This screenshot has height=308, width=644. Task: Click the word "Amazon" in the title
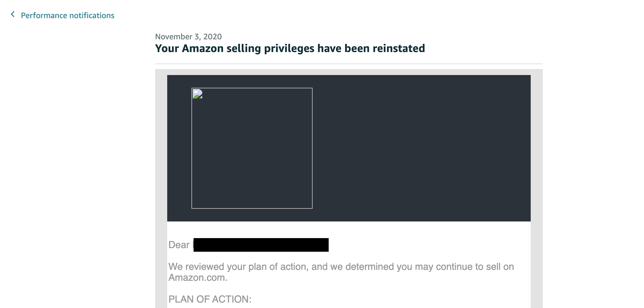pyautogui.click(x=202, y=48)
